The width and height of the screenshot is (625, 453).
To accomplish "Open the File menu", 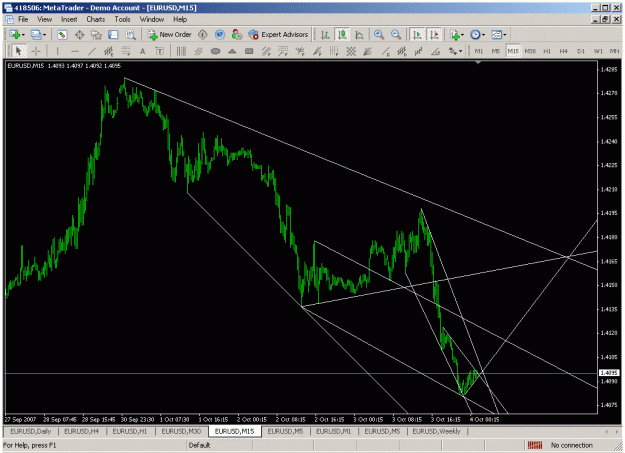I will point(23,19).
